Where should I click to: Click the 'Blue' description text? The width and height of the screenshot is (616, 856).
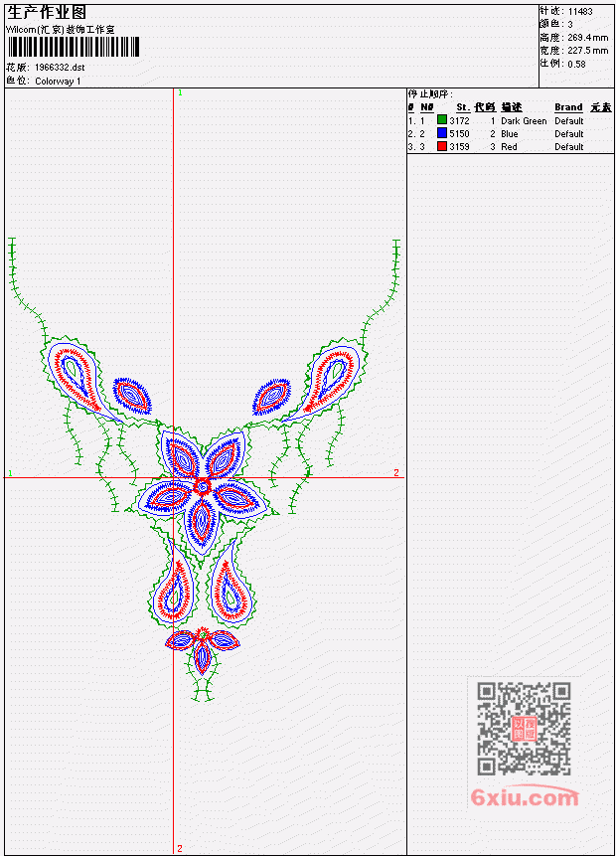click(509, 134)
